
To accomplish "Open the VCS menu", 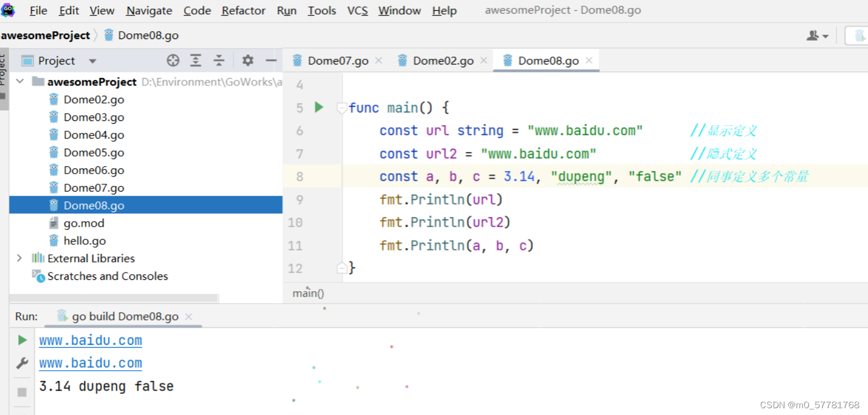I will coord(358,11).
